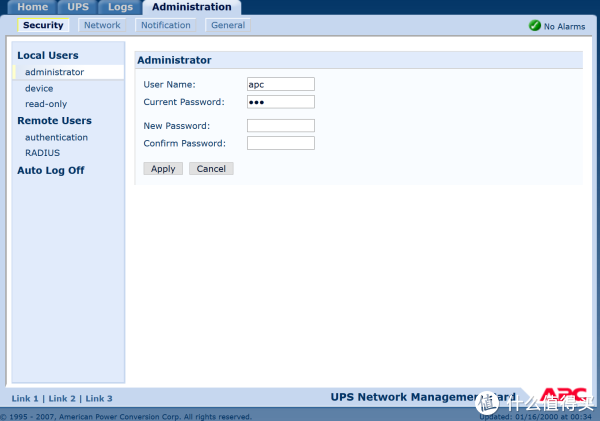Open the Local Users section heading
Image resolution: width=600 pixels, height=421 pixels.
click(x=48, y=55)
